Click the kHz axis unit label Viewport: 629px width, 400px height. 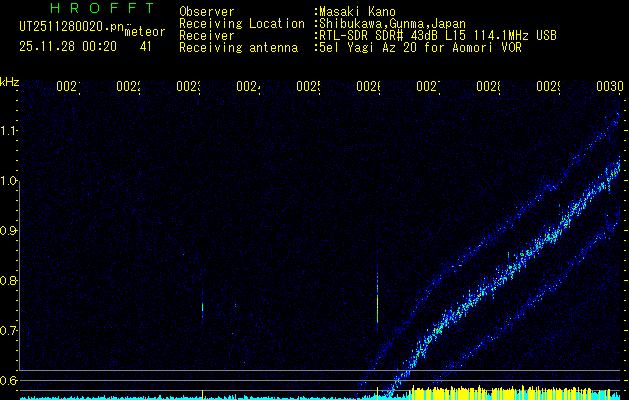[x=9, y=83]
